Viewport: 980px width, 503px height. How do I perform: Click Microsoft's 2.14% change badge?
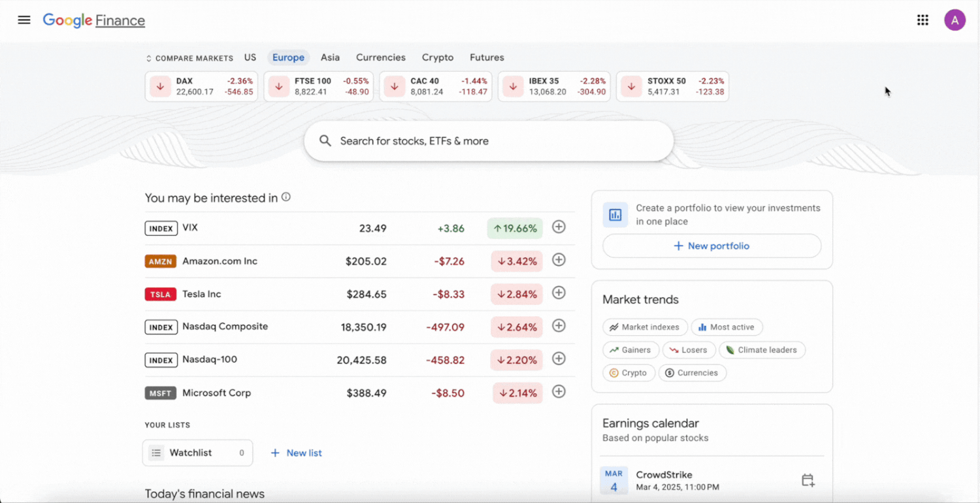(x=517, y=393)
